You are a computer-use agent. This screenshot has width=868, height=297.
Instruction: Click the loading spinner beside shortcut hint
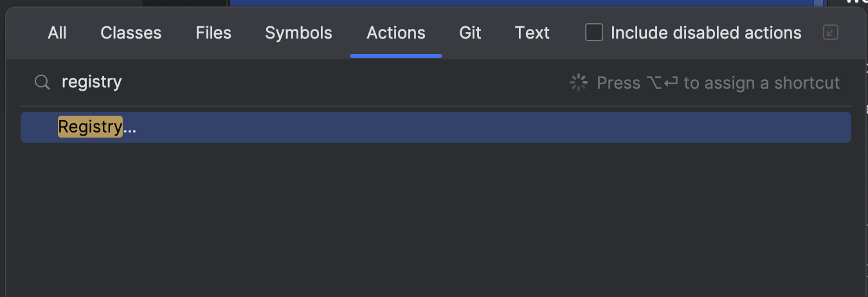click(579, 83)
